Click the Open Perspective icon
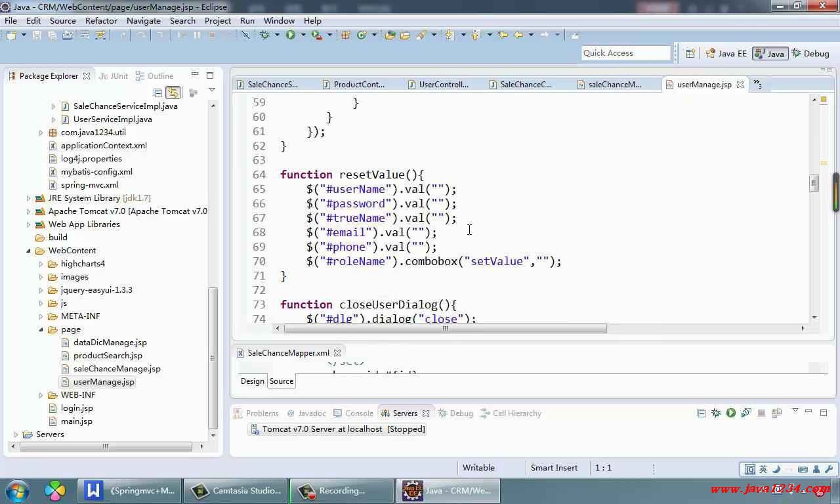The height and width of the screenshot is (504, 840). coord(690,54)
